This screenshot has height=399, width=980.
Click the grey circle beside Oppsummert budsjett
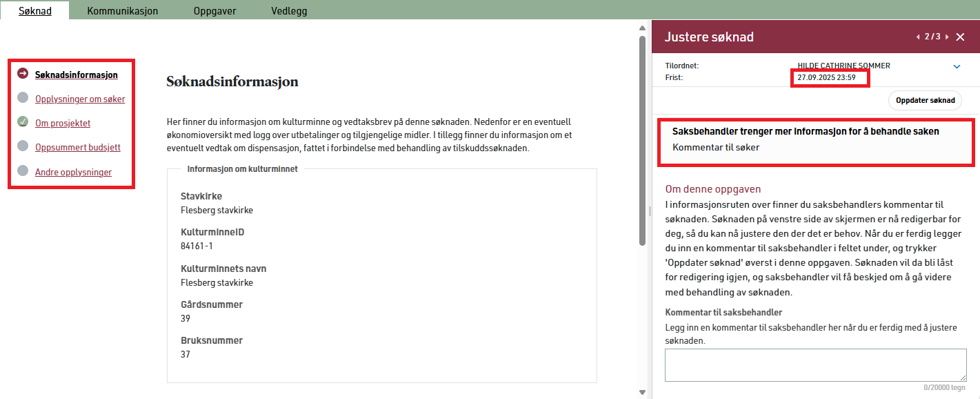coord(23,147)
